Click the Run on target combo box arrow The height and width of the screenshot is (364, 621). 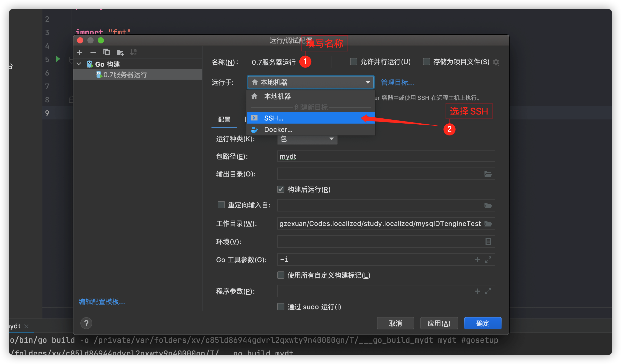point(368,82)
